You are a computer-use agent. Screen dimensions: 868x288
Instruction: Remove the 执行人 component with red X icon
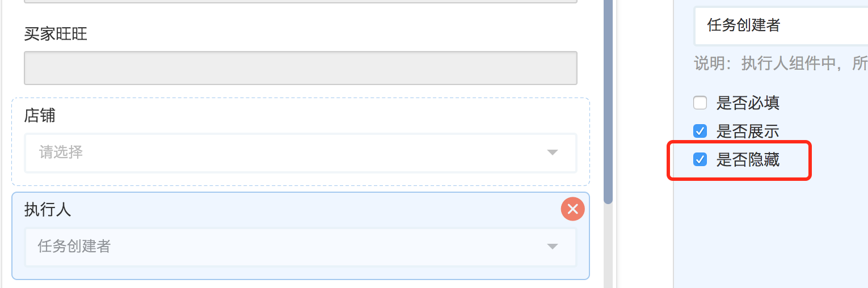pos(572,209)
